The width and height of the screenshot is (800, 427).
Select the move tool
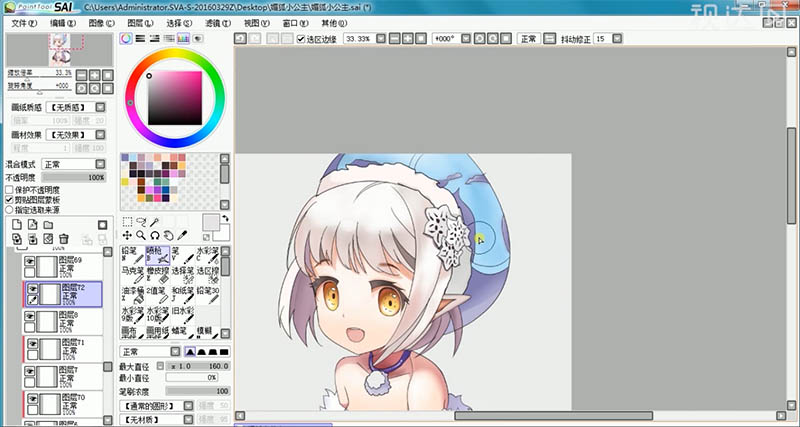coord(128,236)
